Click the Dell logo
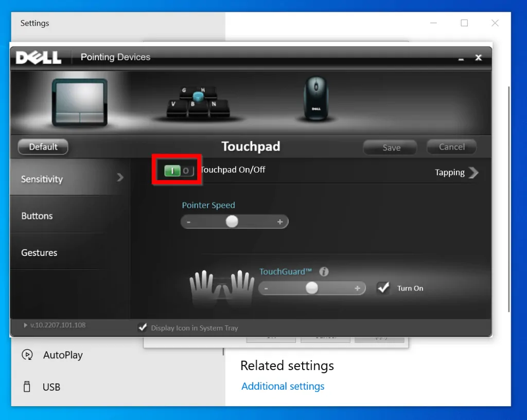 click(38, 58)
